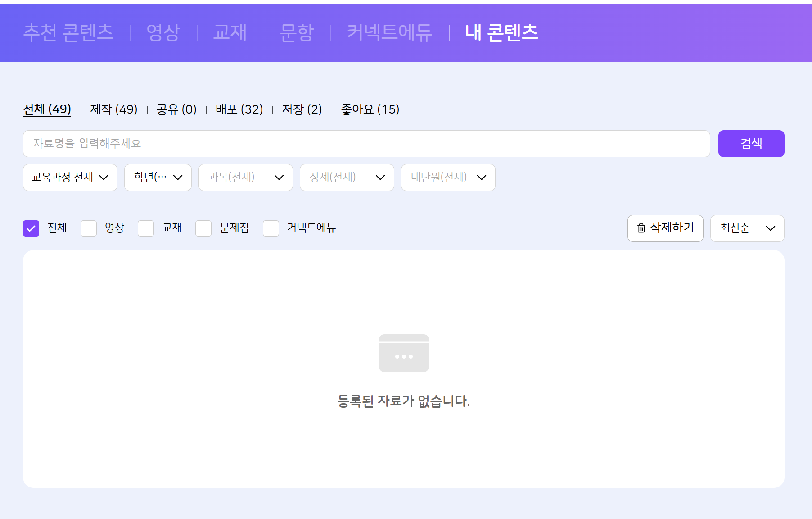Open the 커넥트에듀 top navigation tab
This screenshot has width=812, height=519.
[389, 32]
